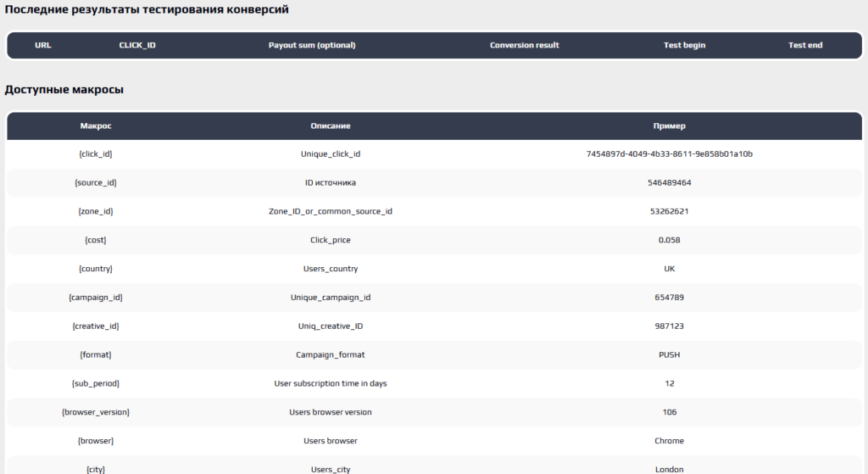
Task: Click the Unique_campaign_id description
Action: [x=331, y=298]
